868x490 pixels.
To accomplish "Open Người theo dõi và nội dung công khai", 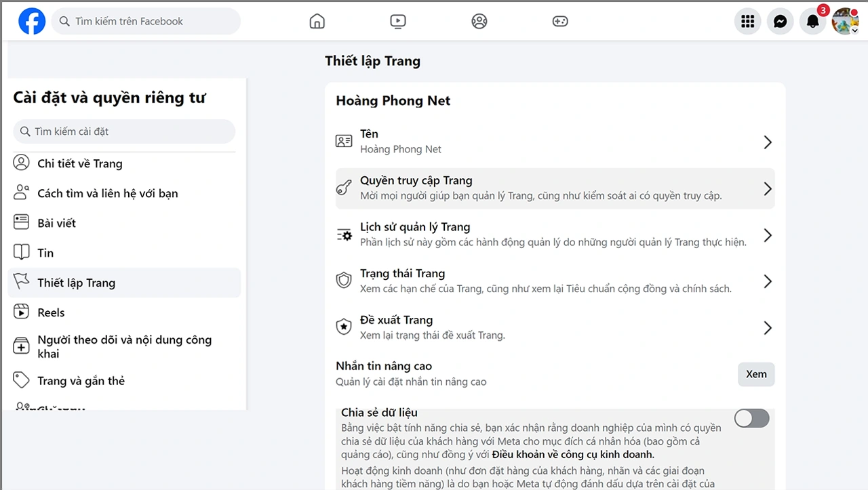I will (124, 346).
